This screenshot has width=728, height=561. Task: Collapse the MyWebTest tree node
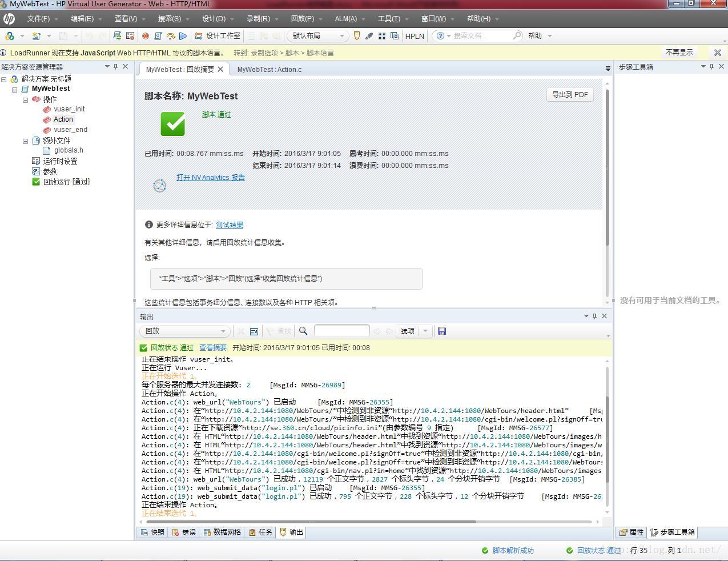click(14, 90)
